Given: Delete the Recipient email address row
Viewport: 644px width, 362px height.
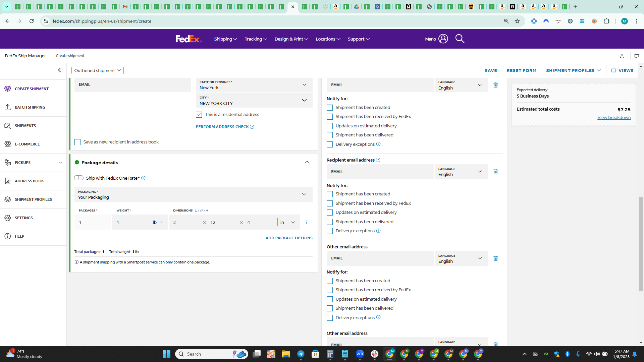Looking at the screenshot, I should tap(495, 172).
